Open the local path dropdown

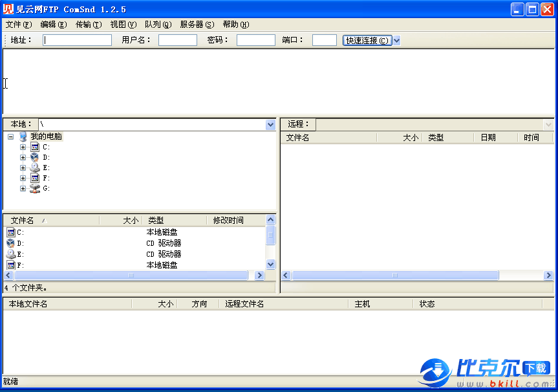[x=270, y=124]
